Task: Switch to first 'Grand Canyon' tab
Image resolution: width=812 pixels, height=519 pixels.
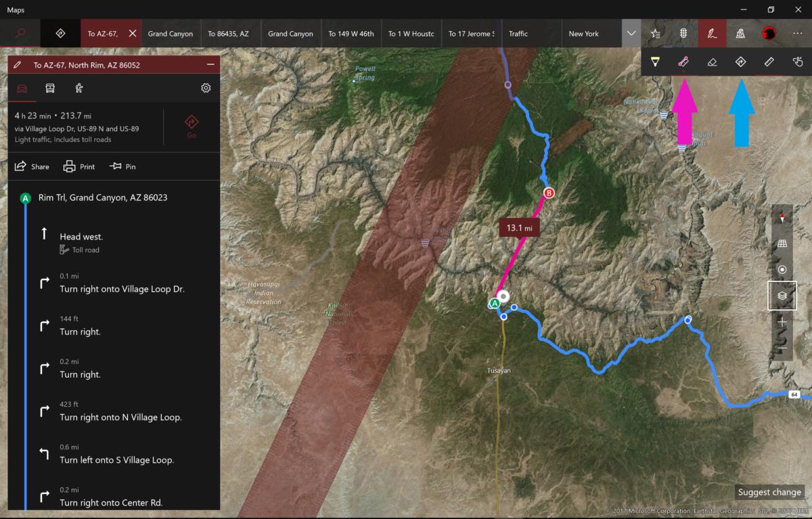Action: tap(170, 33)
